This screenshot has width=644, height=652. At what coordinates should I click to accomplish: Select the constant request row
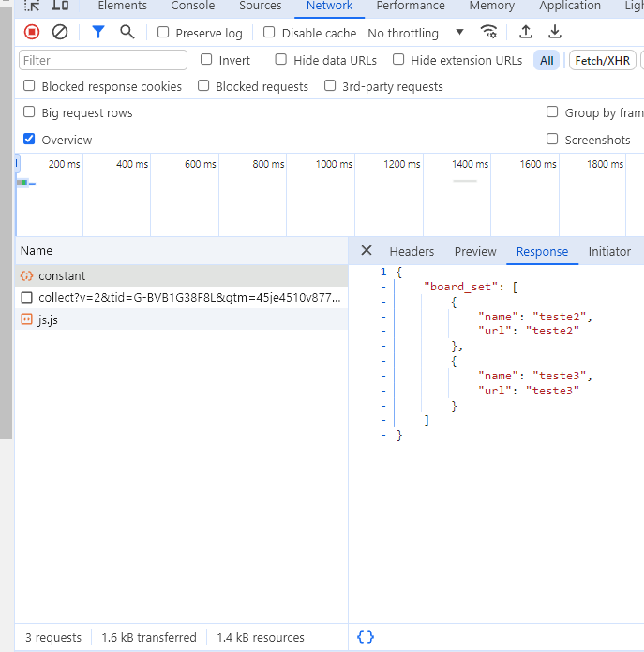(181, 275)
